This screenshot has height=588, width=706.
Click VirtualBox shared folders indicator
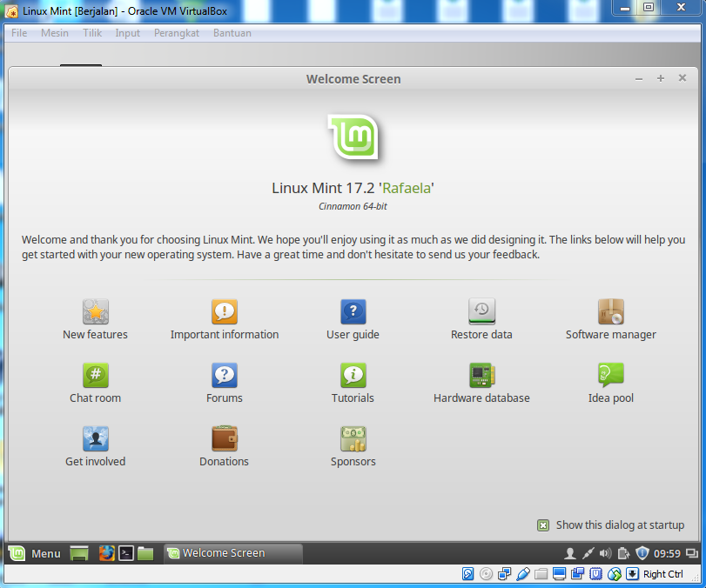tap(541, 574)
